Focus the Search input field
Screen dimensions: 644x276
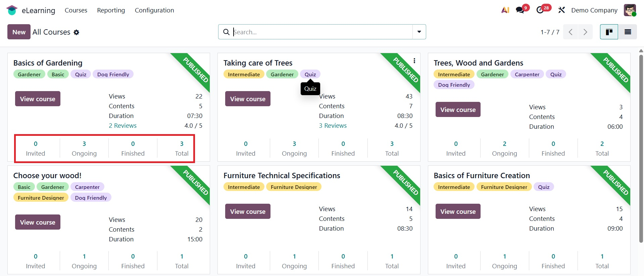[x=322, y=32]
